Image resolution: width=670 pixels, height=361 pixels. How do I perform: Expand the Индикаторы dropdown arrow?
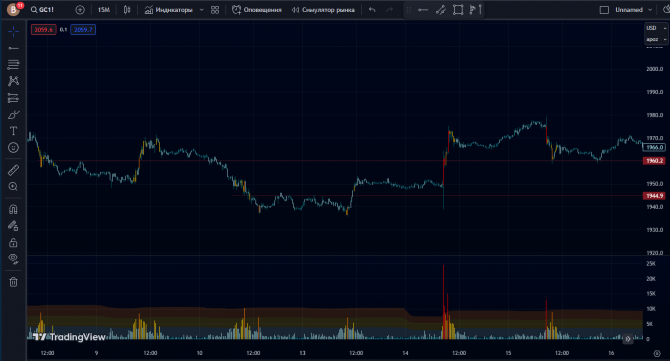click(x=201, y=10)
